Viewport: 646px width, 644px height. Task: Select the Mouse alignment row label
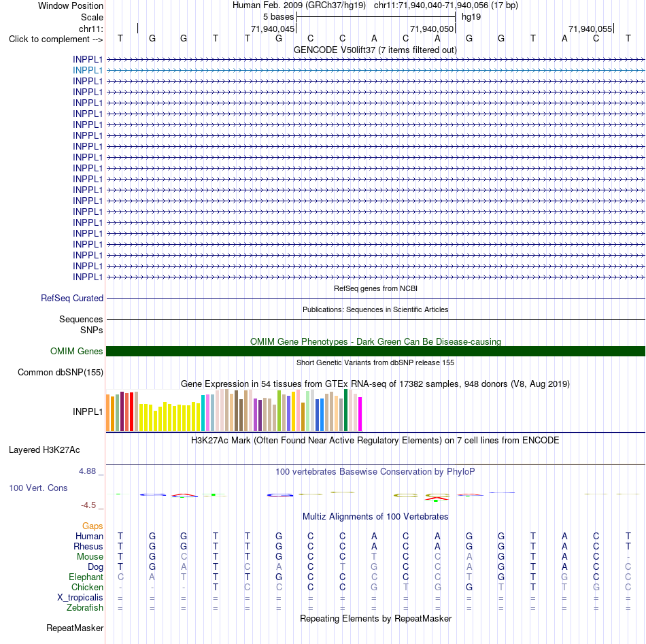pos(90,557)
